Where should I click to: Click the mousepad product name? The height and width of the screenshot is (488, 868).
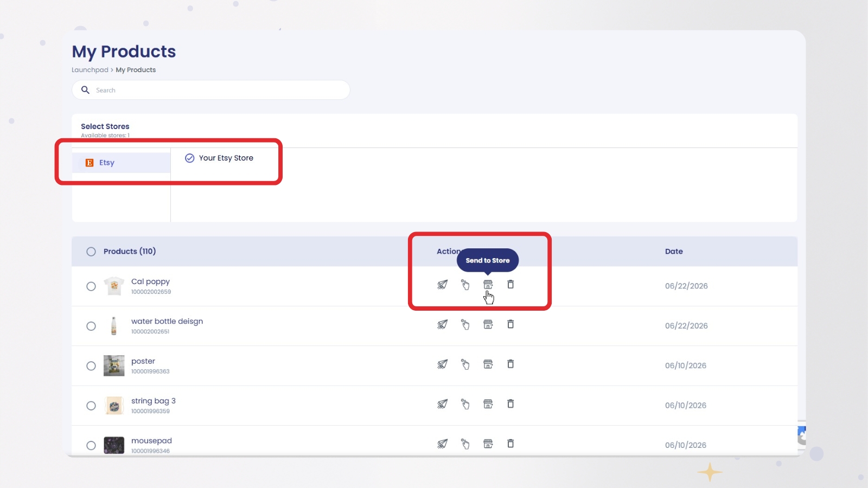[151, 441]
